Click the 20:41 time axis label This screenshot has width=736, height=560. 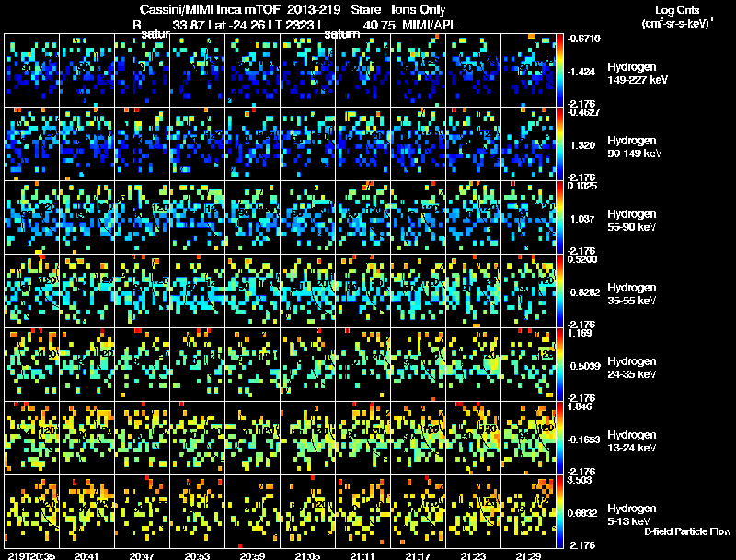tap(86, 556)
